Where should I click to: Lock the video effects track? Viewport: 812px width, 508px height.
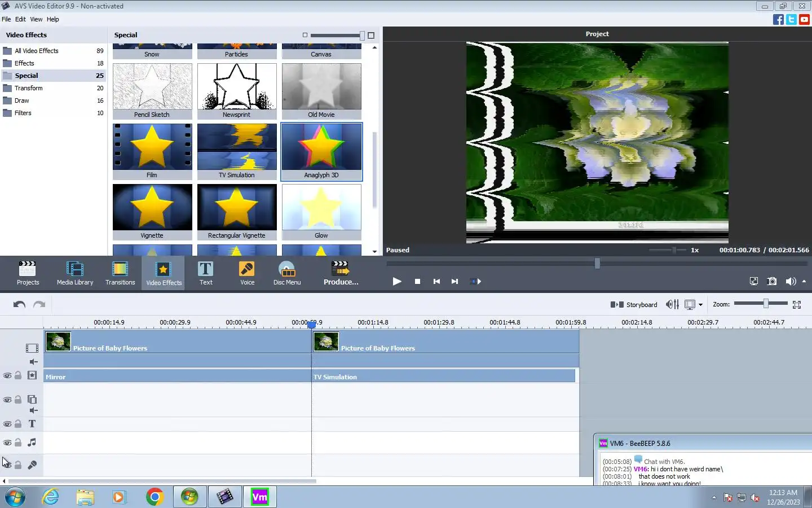18,375
